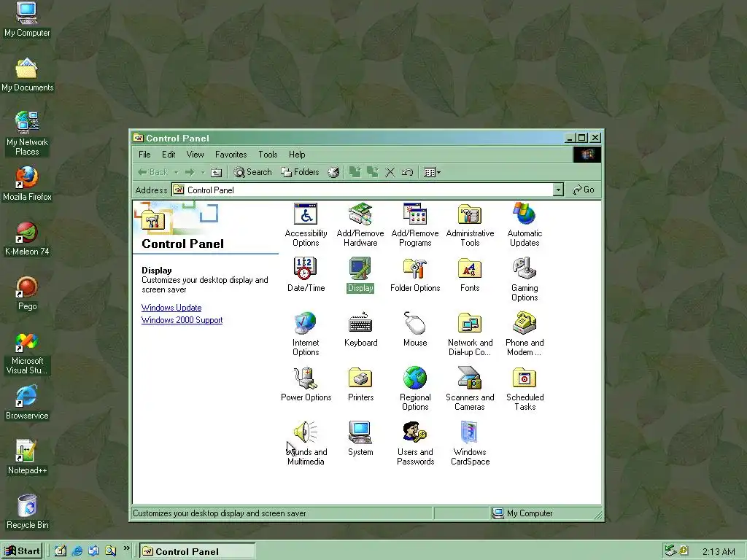Expand the Address bar dropdown
Viewport: 747px width, 560px height.
(558, 190)
